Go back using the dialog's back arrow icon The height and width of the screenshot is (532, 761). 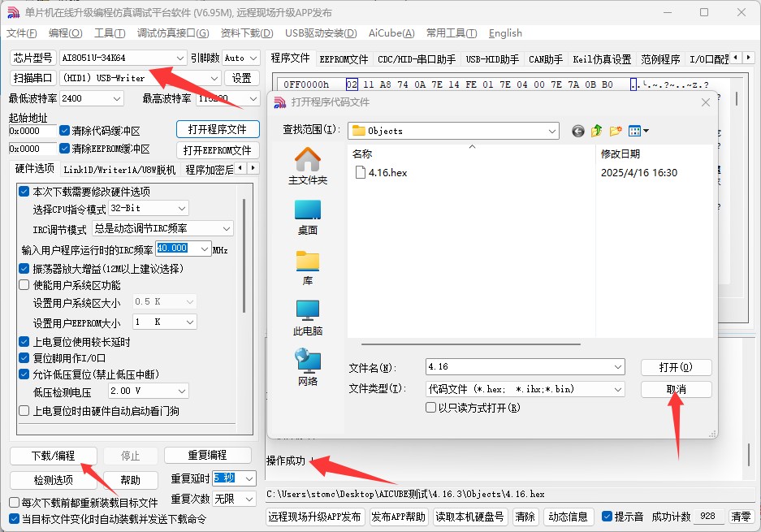point(577,131)
